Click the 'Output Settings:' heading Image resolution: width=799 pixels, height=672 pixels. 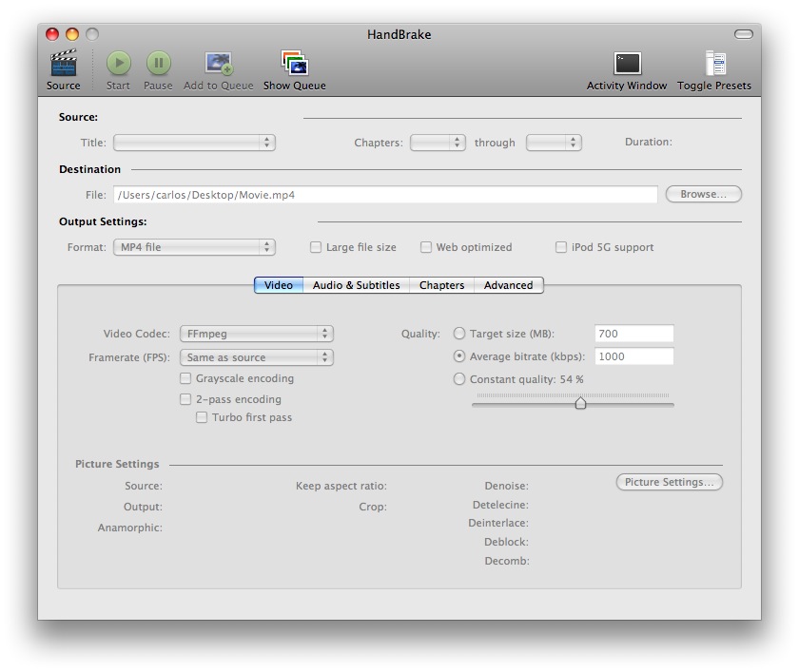103,222
